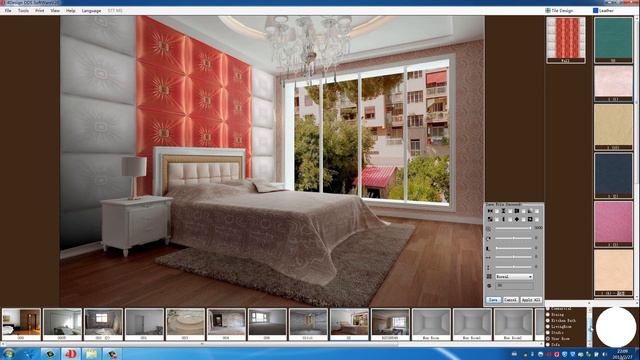Open the red 4D app in taskbar

coord(71,354)
